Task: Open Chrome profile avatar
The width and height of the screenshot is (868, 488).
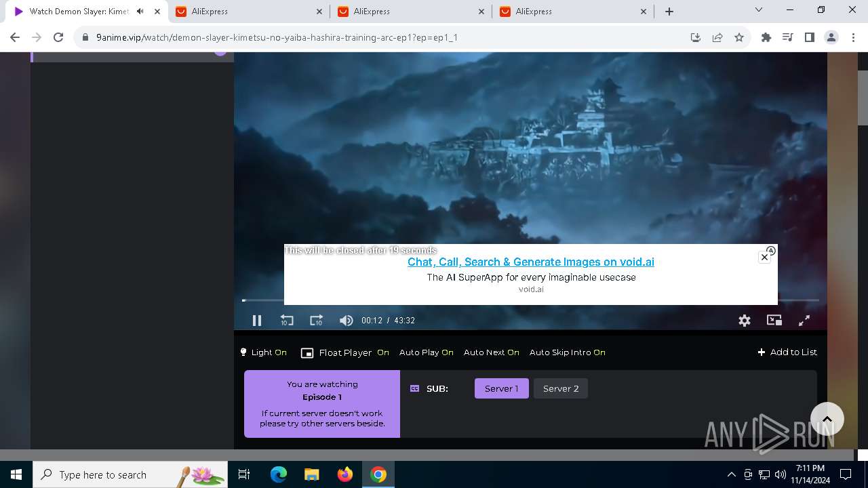Action: click(x=831, y=38)
